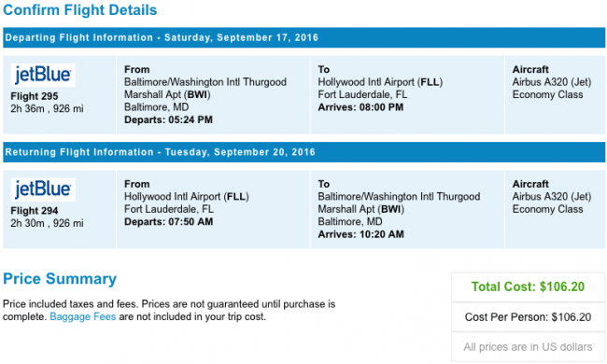The image size is (607, 364).
Task: Click the Departs 07:50 AM time
Action: point(168,221)
